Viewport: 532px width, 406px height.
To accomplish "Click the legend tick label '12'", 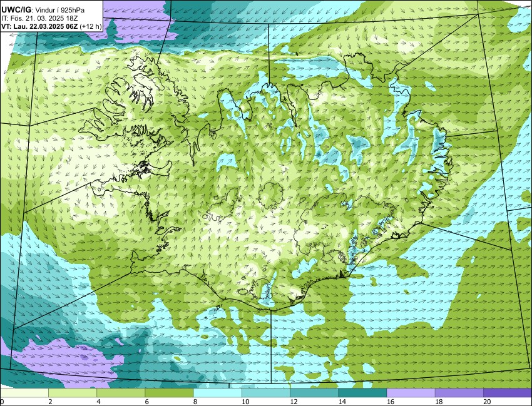I will click(x=294, y=402).
